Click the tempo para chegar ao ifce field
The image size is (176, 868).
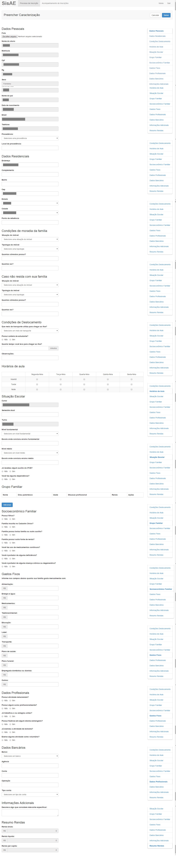25,348
